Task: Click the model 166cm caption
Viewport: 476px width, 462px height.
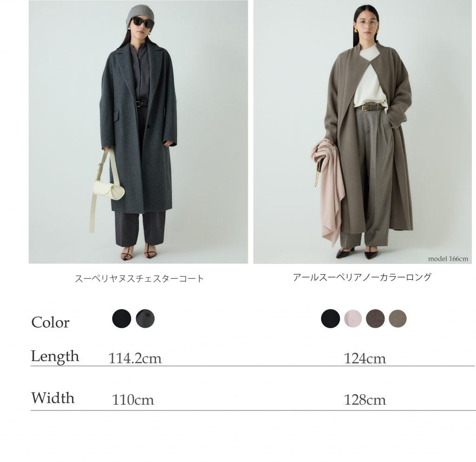Action: (448, 259)
